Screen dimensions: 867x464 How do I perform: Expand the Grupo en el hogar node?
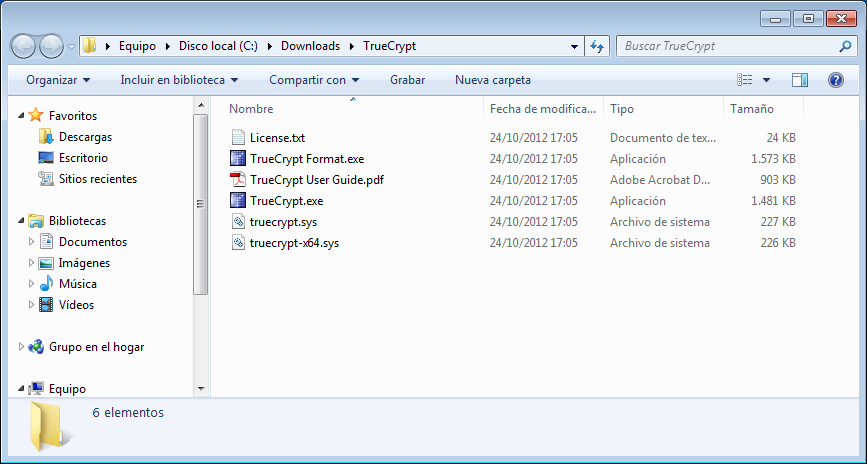21,347
